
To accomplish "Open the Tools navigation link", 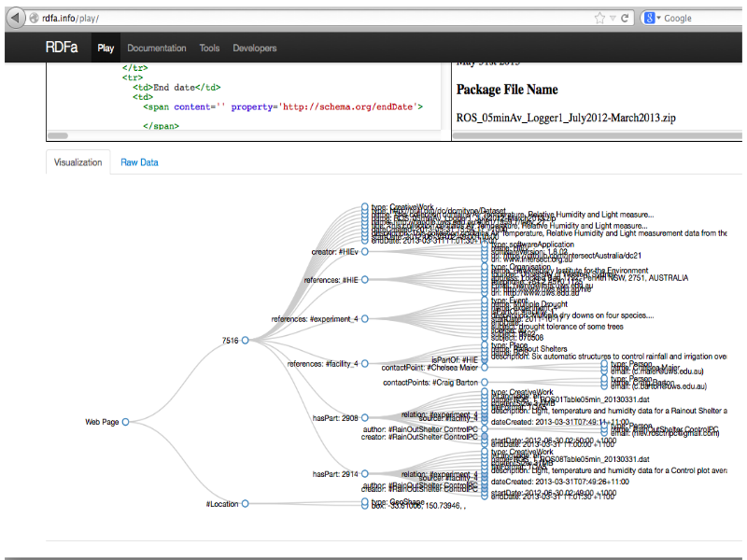I will [x=209, y=48].
